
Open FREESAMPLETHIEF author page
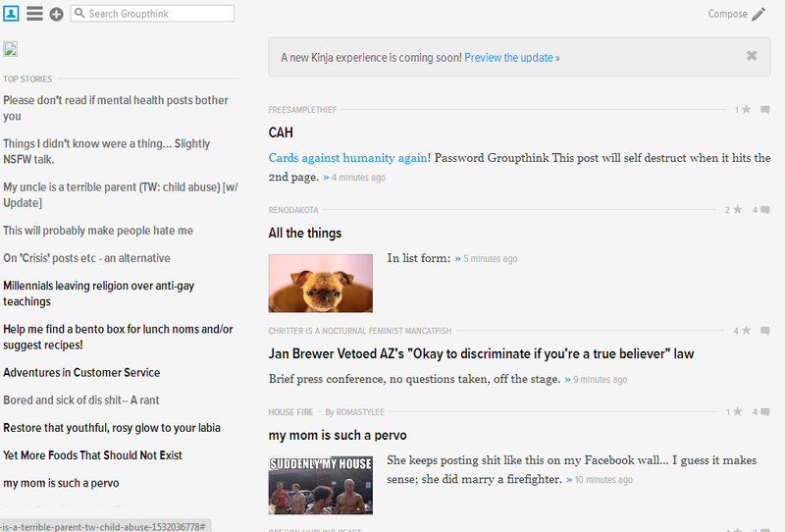pyautogui.click(x=302, y=110)
